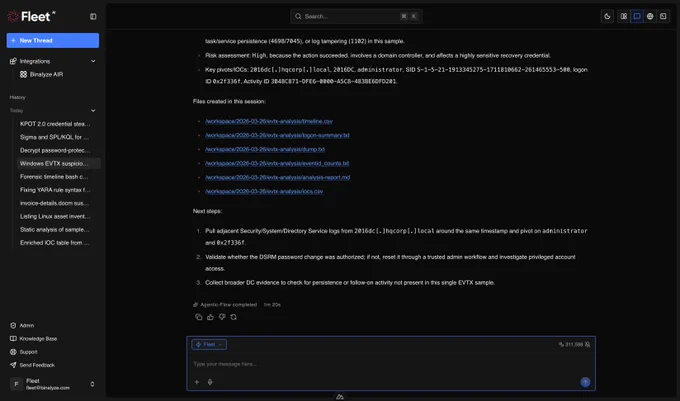The image size is (680, 401).
Task: Focus the Search field
Action: tap(356, 16)
